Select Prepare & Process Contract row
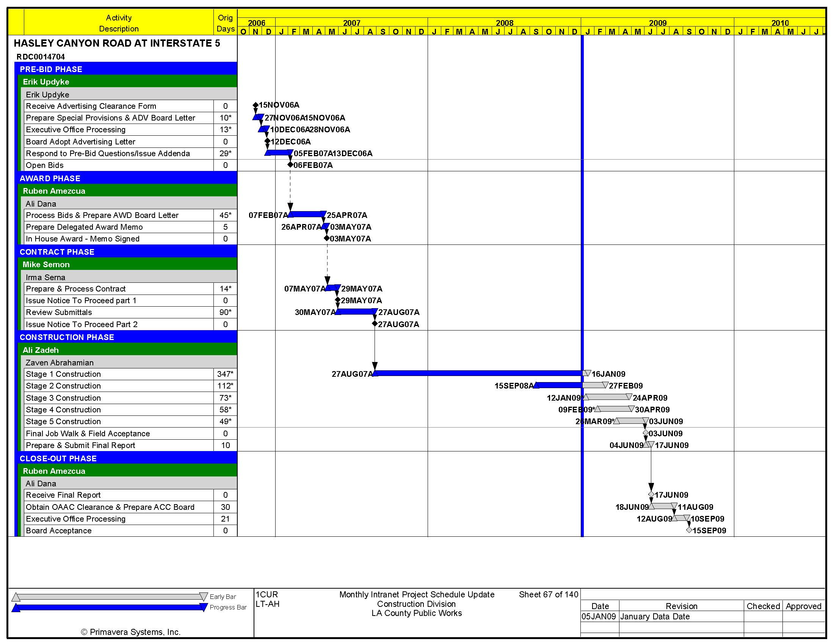834x644 pixels. [131, 289]
